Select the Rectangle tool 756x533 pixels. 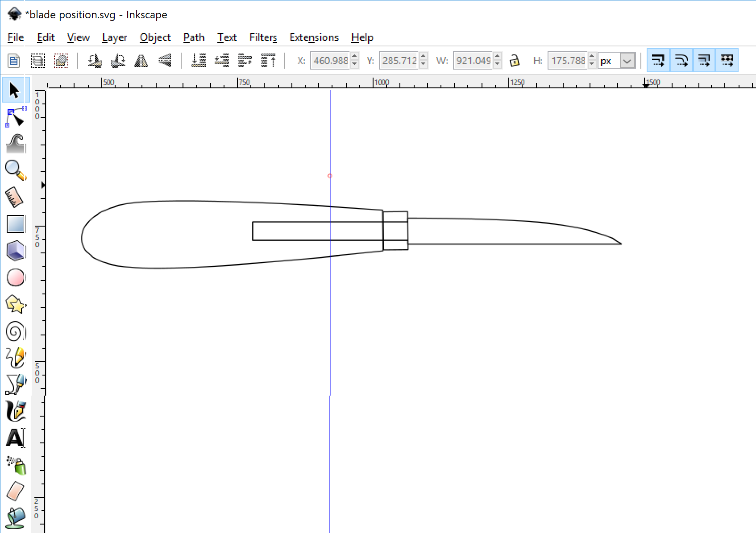[15, 224]
